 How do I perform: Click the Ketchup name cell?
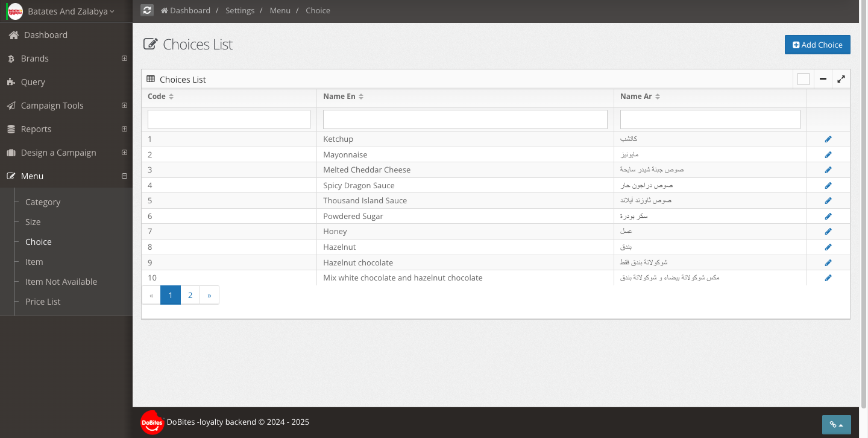pos(465,139)
